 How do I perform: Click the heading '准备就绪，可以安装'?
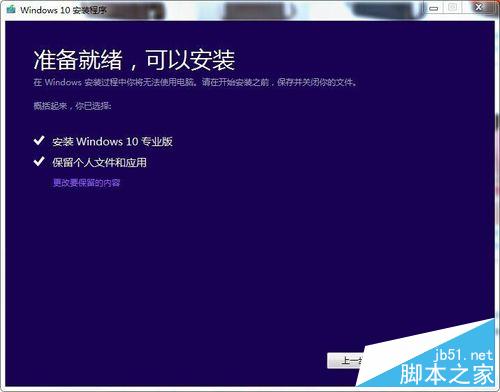pos(134,60)
